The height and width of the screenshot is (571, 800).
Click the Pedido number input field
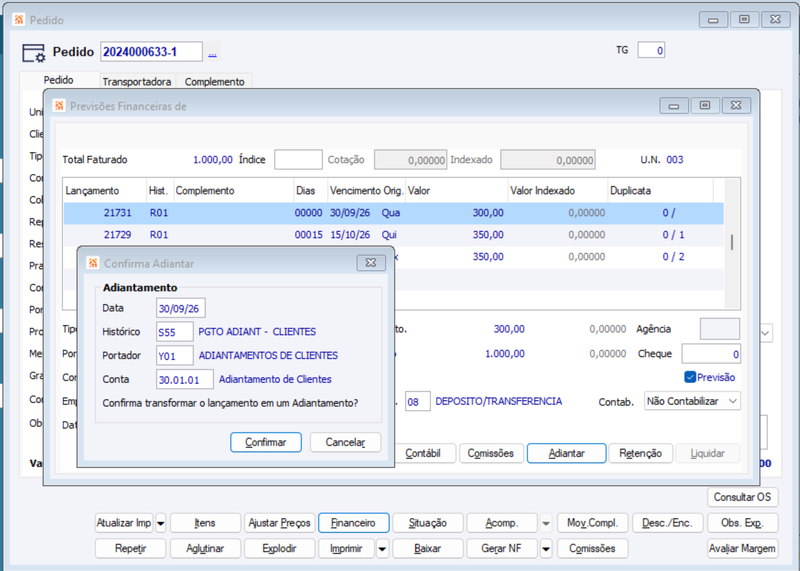click(151, 52)
